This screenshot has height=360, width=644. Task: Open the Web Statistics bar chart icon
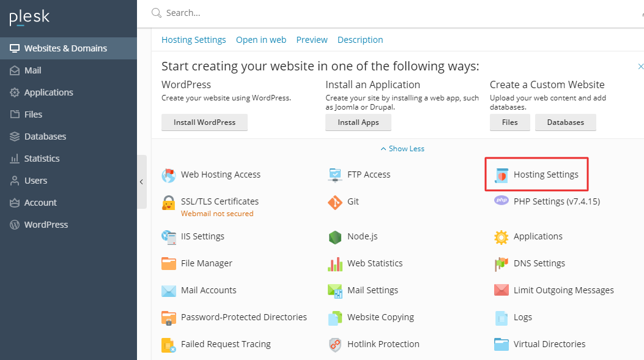click(x=335, y=264)
